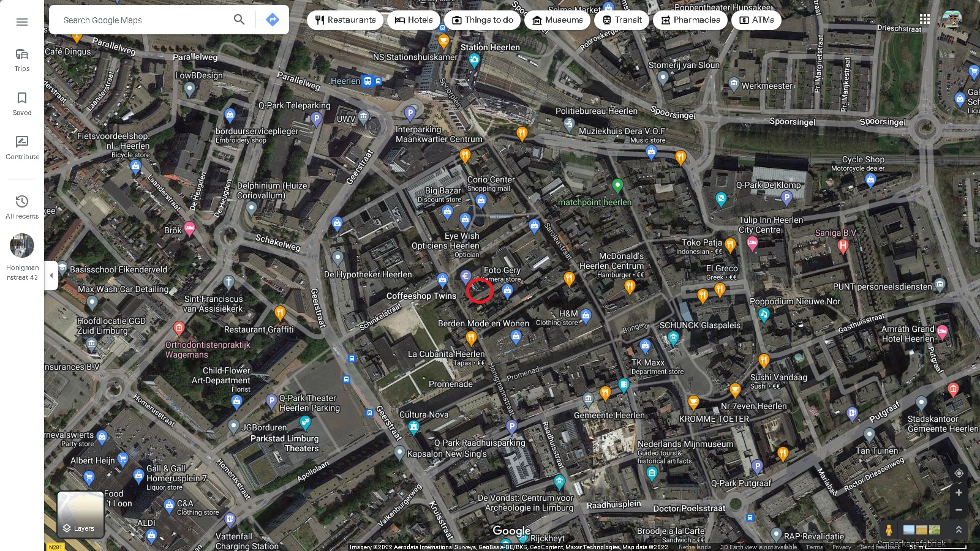Select the Hotels category chip
Viewport: 980px width, 551px height.
[x=413, y=20]
